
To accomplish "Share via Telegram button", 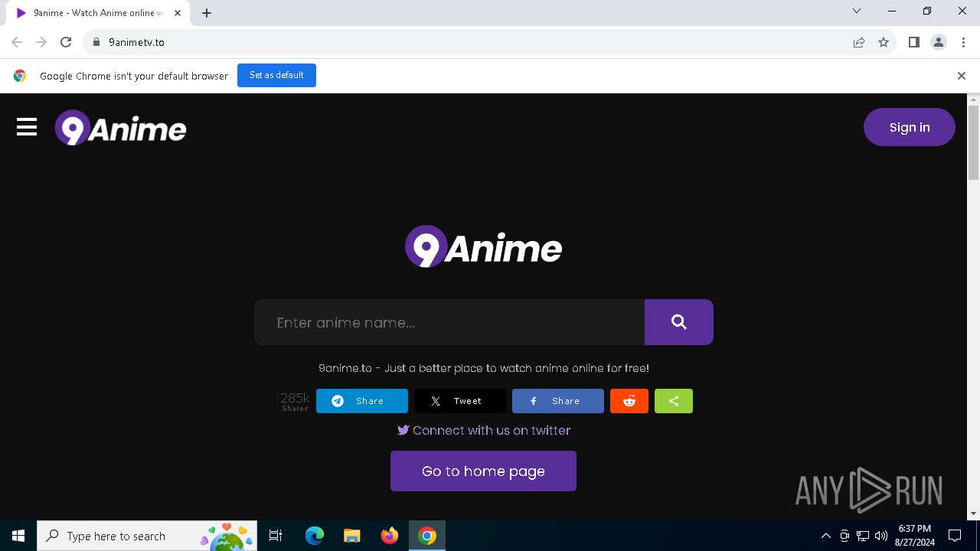I will pyautogui.click(x=362, y=401).
